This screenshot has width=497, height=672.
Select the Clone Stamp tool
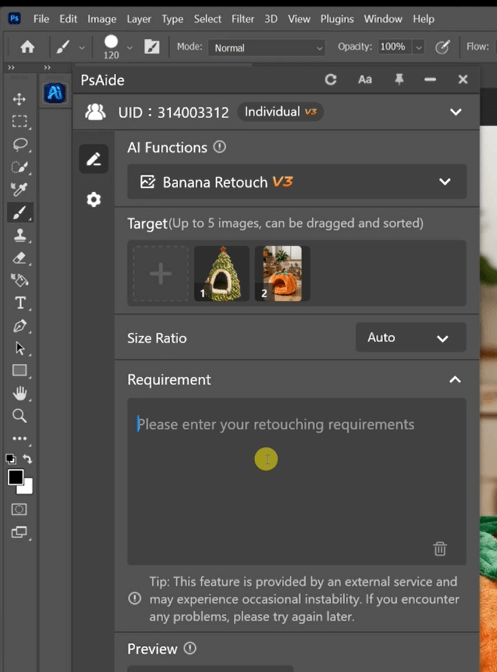pos(20,235)
